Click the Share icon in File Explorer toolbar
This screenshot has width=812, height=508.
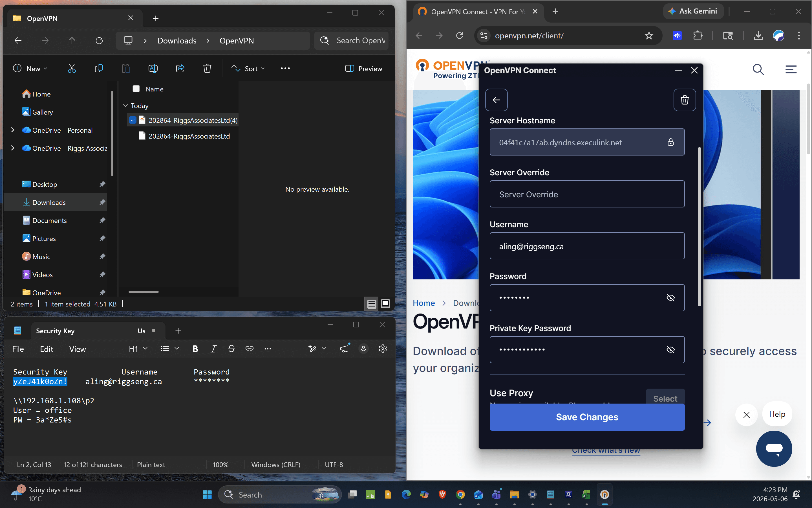(180, 69)
